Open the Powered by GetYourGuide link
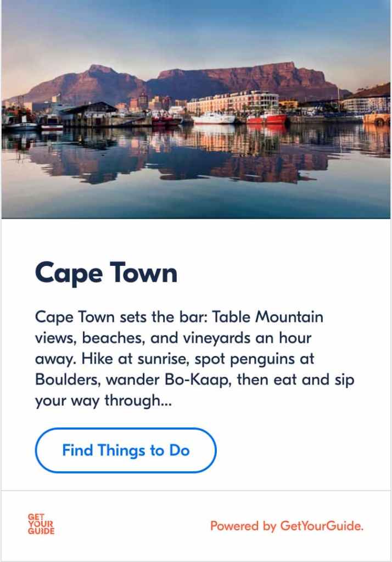 [287, 526]
